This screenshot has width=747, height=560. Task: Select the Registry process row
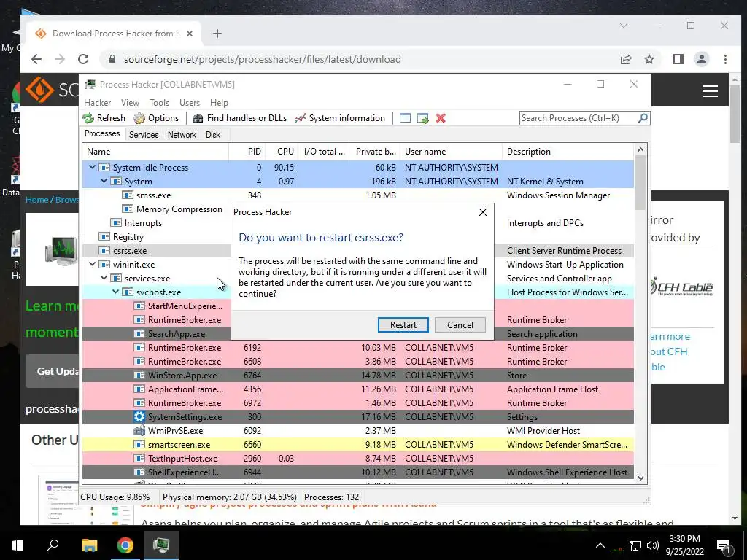(156, 237)
